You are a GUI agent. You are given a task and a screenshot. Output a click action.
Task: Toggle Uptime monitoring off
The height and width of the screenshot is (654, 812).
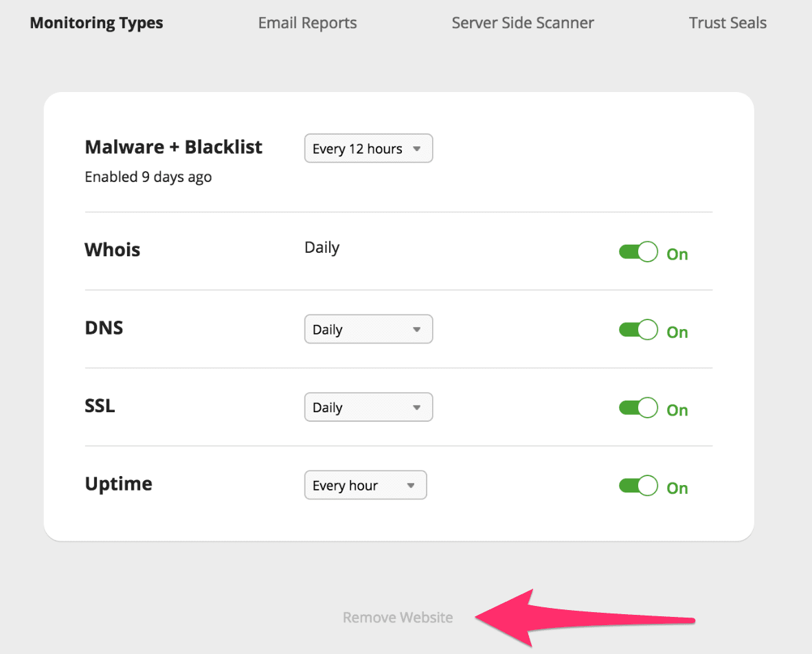[638, 486]
